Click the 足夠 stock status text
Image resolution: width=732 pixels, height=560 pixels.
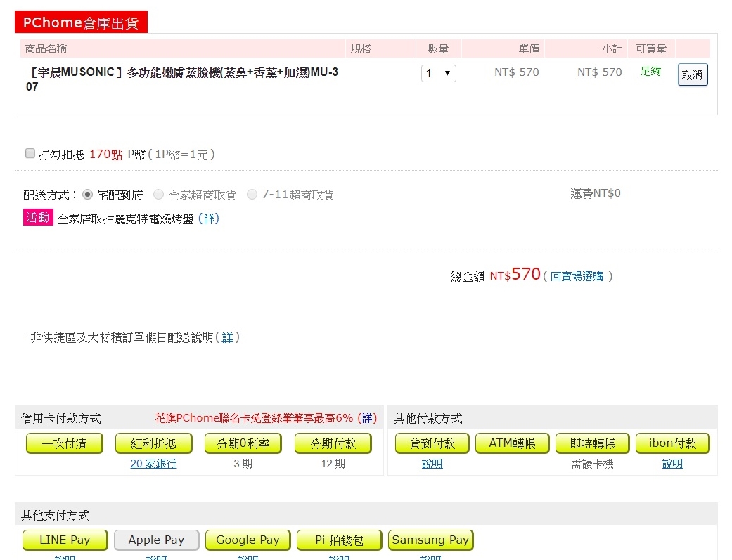650,72
